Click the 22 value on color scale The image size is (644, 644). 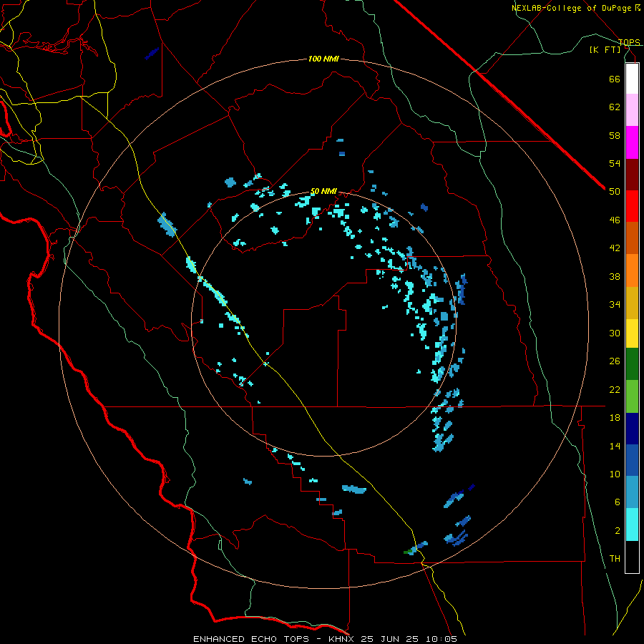(615, 389)
